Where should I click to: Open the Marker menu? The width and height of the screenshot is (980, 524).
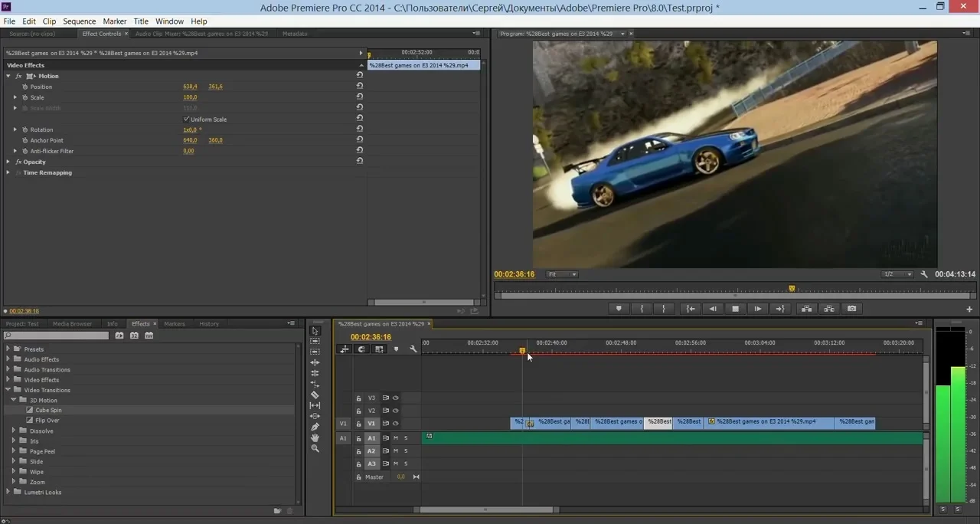click(115, 21)
